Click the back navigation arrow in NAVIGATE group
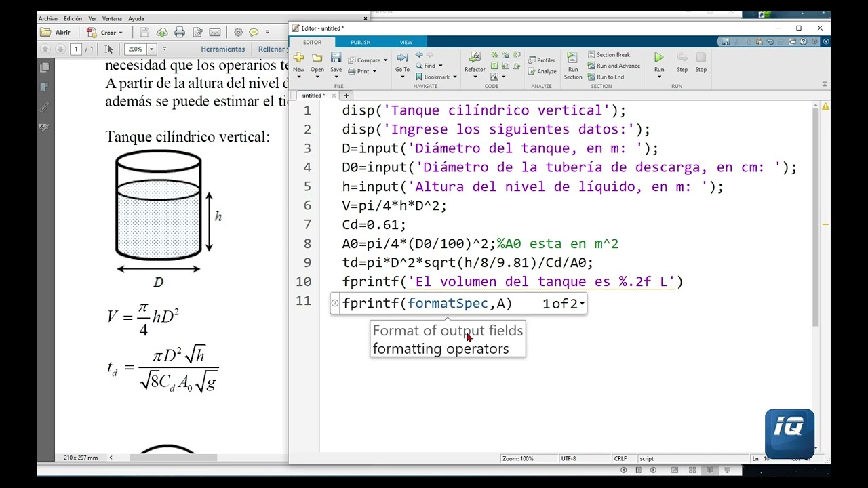 click(419, 54)
